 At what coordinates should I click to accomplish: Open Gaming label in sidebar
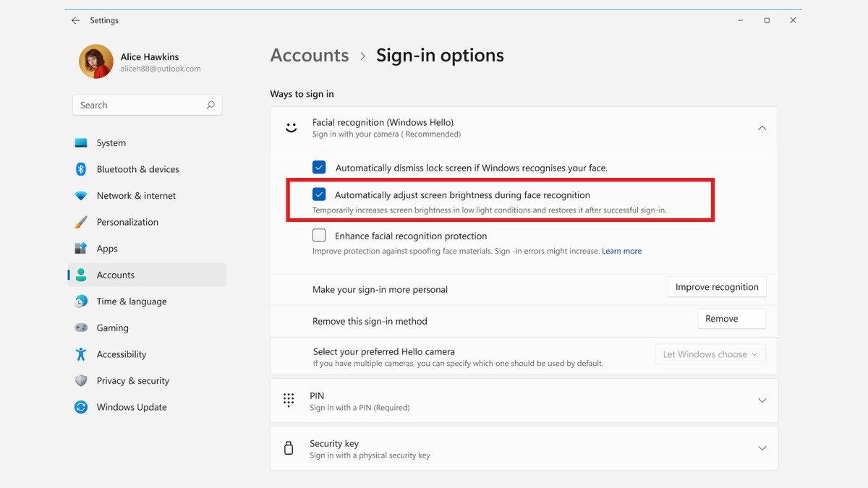[113, 328]
